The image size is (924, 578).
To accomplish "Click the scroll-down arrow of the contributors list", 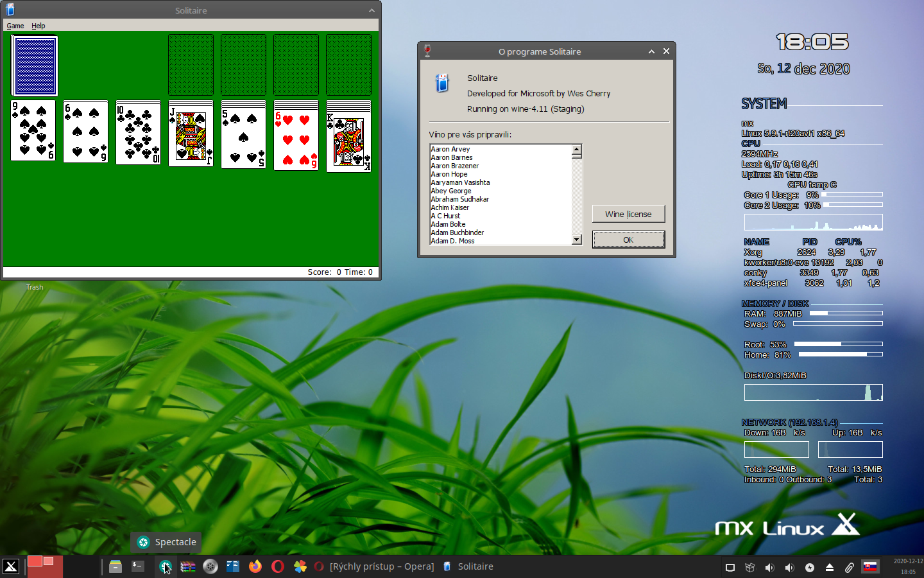I will (577, 240).
